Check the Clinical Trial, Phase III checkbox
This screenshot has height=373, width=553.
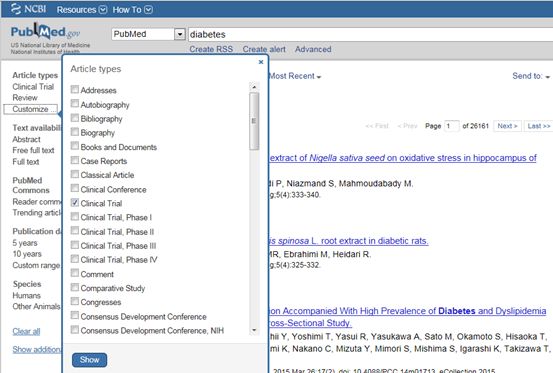pos(74,245)
